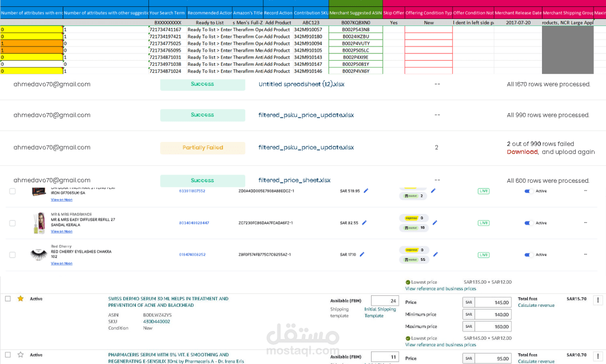Viewport: 606px width, 364px height.
Task: Select the LIVE badge in Red Cherry row
Action: (483, 255)
